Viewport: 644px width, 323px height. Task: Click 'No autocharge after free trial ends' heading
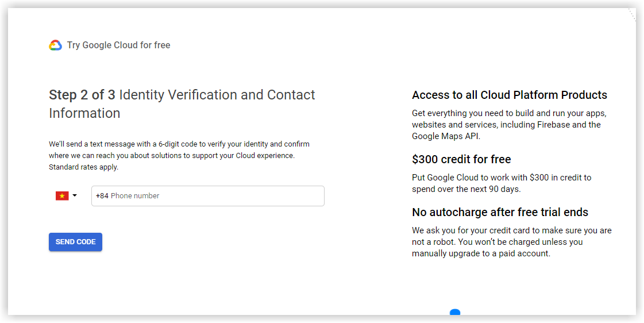500,213
